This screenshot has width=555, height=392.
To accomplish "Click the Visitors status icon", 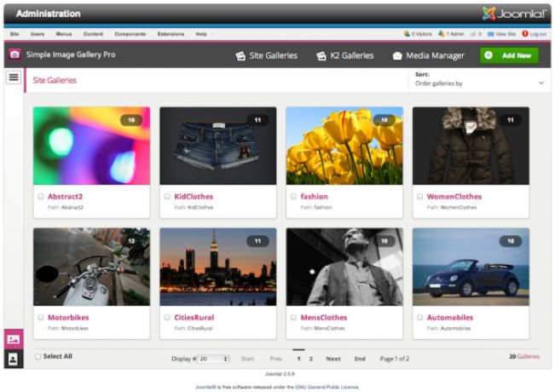I will pos(407,33).
